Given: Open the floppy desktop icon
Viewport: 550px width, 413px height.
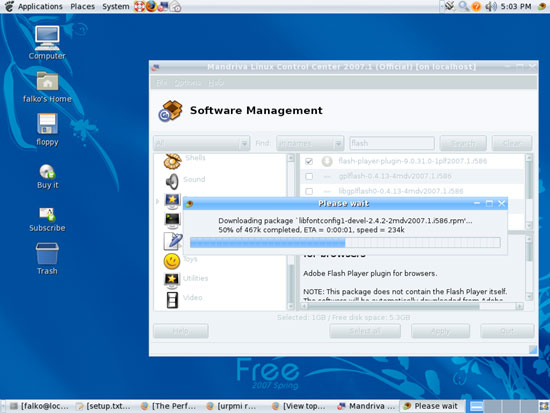Looking at the screenshot, I should [47, 129].
